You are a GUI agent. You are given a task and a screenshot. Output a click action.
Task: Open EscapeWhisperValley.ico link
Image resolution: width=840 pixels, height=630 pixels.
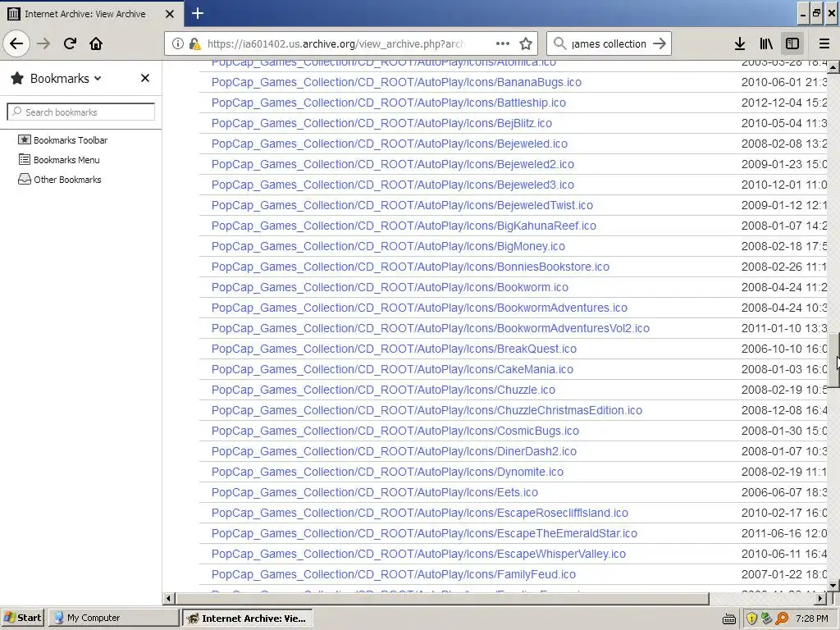418,554
